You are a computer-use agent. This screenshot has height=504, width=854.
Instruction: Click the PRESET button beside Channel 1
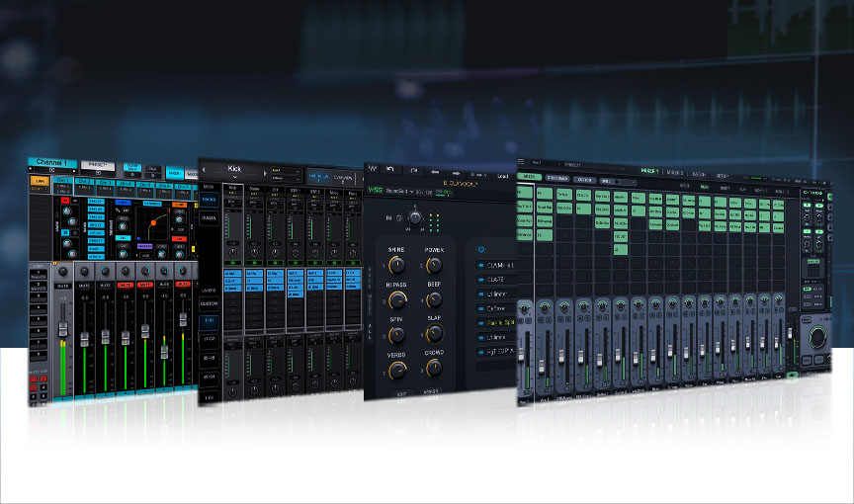point(98,165)
